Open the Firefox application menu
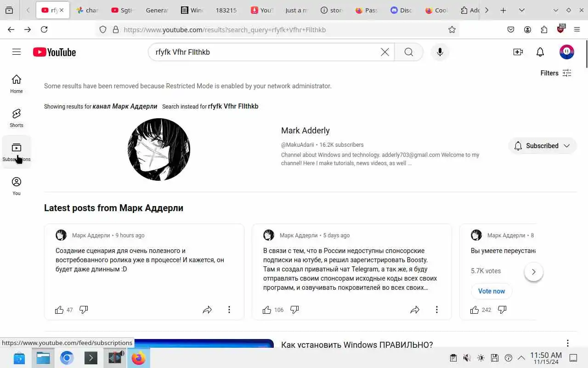This screenshot has height=368, width=588. (577, 29)
